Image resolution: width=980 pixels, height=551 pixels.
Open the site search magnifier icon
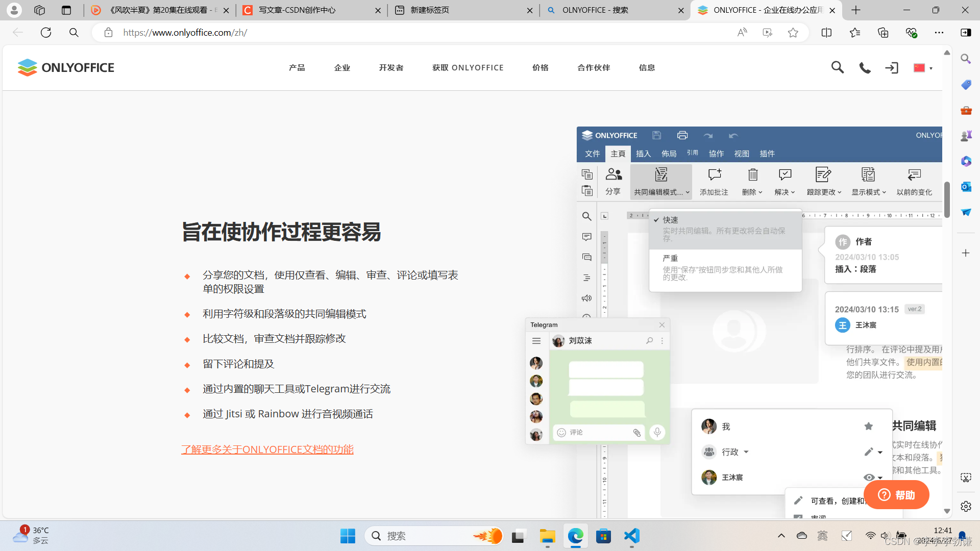coord(837,67)
